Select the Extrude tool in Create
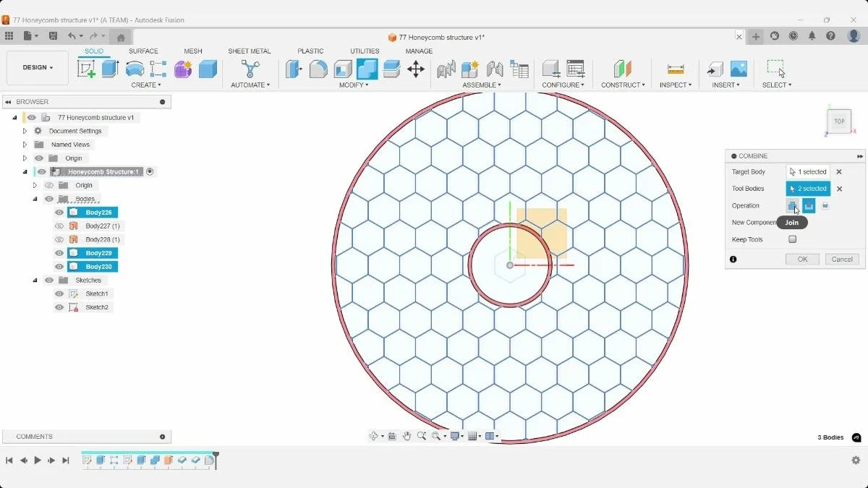The width and height of the screenshot is (868, 488). 110,69
